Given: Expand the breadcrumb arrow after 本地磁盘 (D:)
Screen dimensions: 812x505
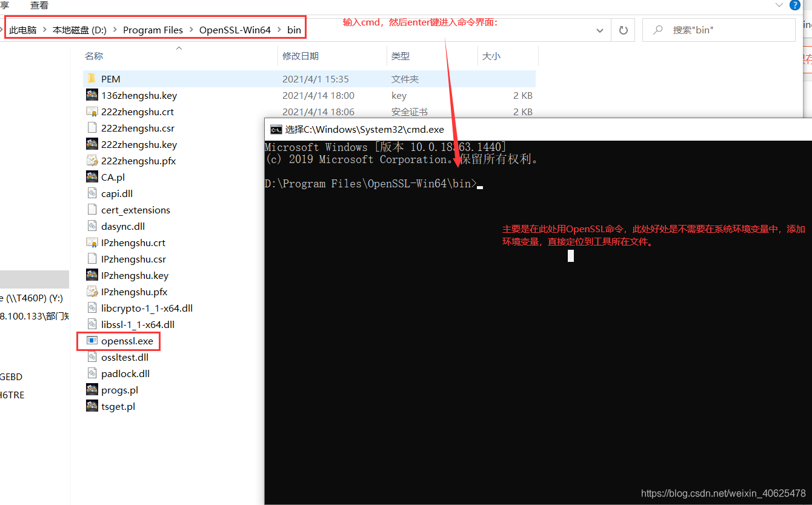Looking at the screenshot, I should tap(115, 30).
